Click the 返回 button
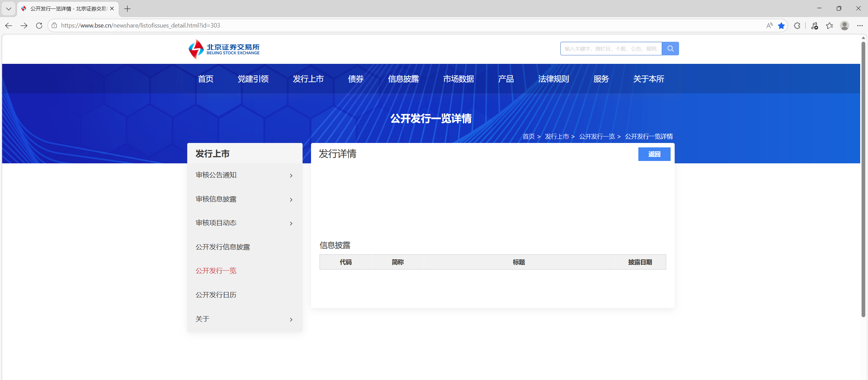The image size is (868, 380). click(654, 154)
